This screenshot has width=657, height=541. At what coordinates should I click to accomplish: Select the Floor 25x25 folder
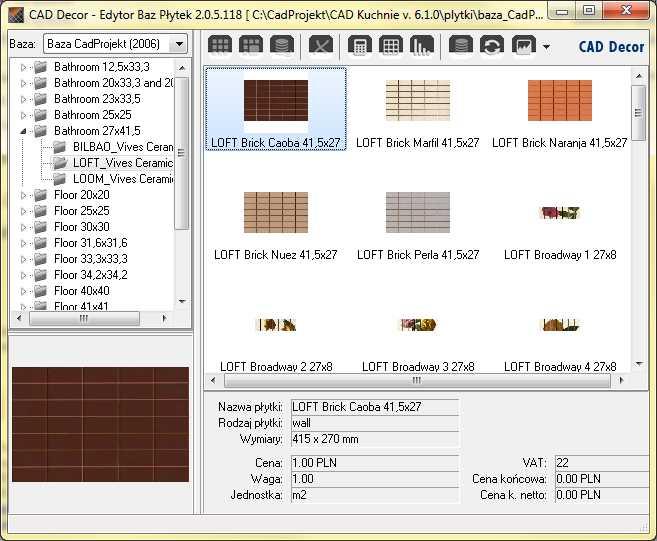[x=82, y=211]
